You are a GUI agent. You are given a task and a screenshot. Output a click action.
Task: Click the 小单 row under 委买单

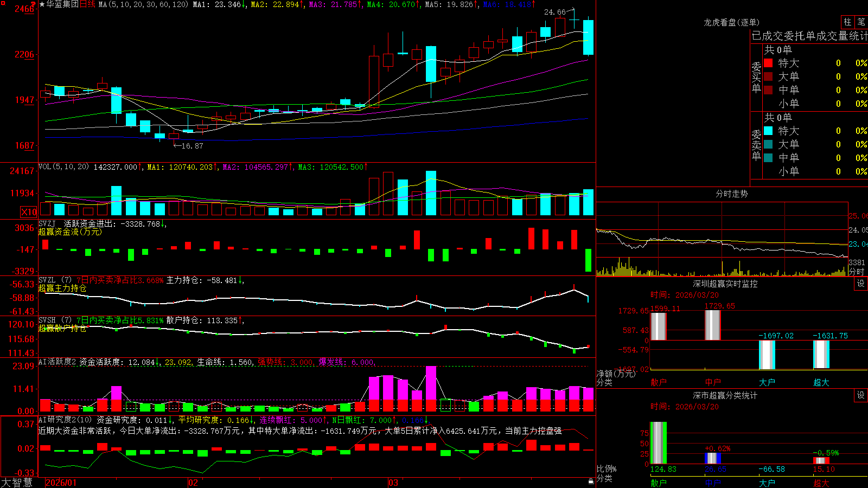tap(815, 104)
